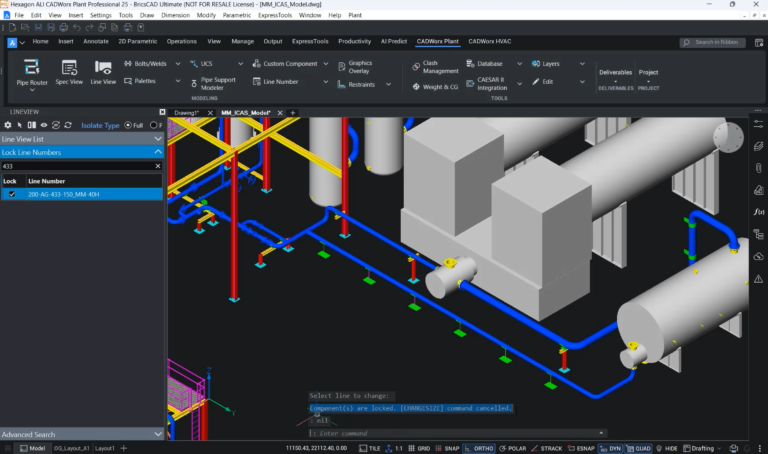768x454 pixels.
Task: Select the Full isolate type radio button
Action: click(x=128, y=125)
